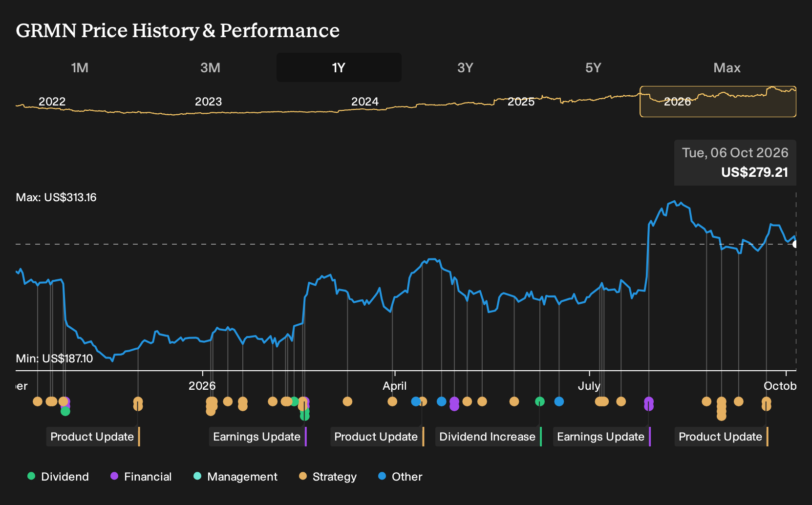This screenshot has width=812, height=505.
Task: Toggle Dividend events in the legend
Action: [58, 477]
